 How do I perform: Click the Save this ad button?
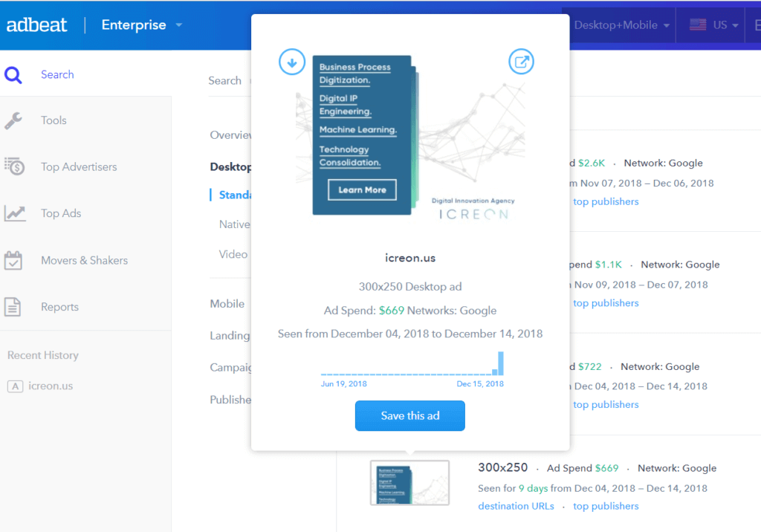[410, 416]
